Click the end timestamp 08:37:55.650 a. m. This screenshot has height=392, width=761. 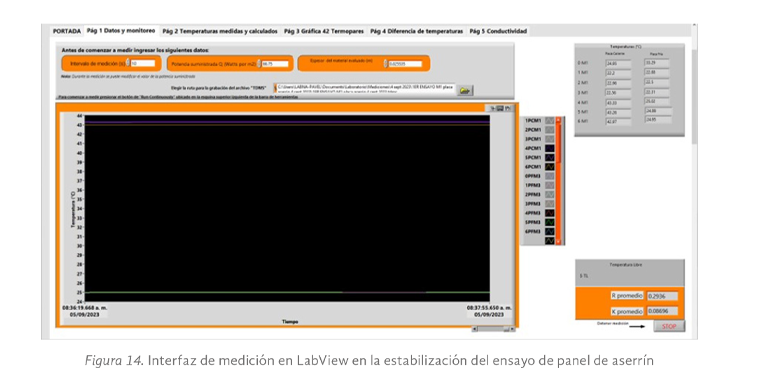tap(489, 308)
